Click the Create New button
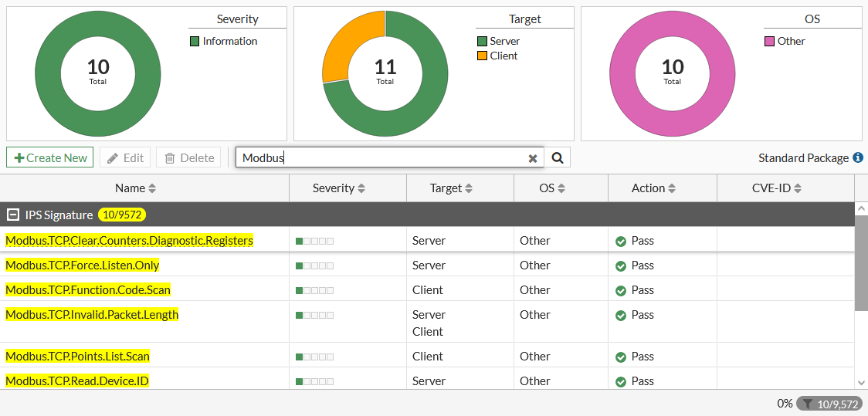Viewport: 868px width, 416px height. [50, 157]
